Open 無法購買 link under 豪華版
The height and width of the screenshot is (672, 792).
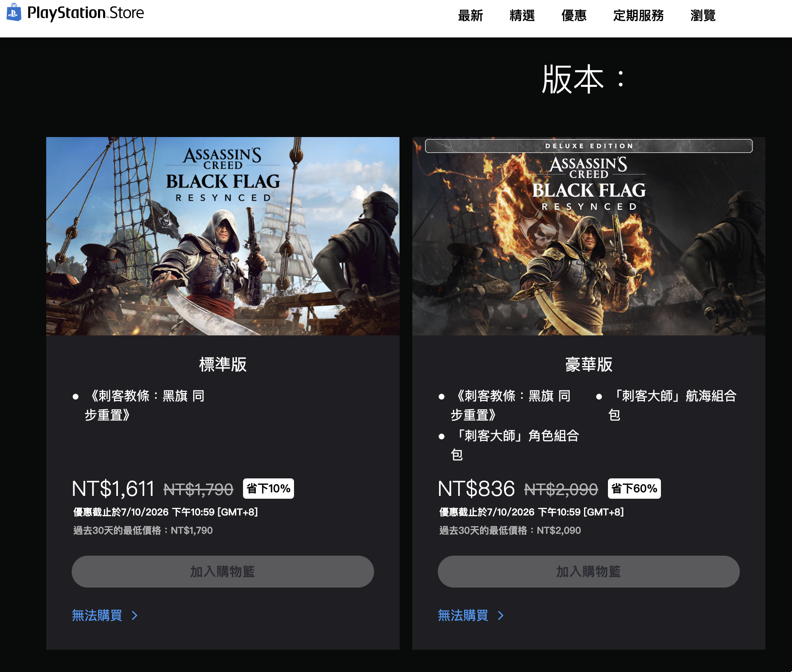tap(463, 615)
